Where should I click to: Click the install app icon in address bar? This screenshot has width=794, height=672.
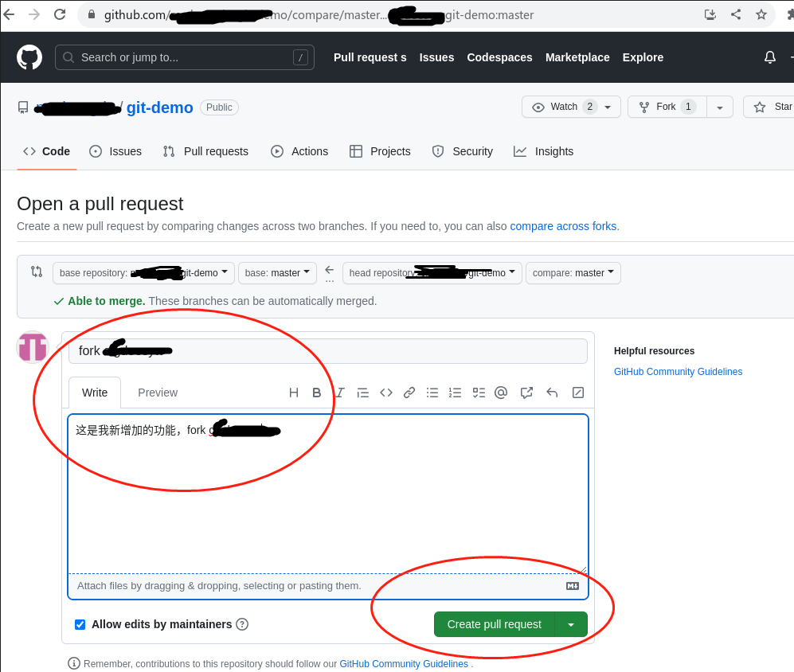(710, 14)
